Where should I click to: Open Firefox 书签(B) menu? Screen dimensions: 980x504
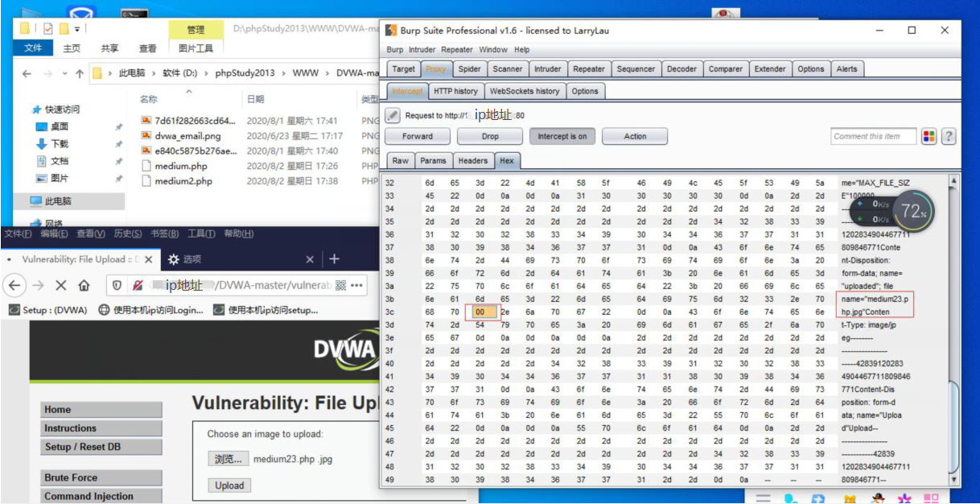(164, 233)
